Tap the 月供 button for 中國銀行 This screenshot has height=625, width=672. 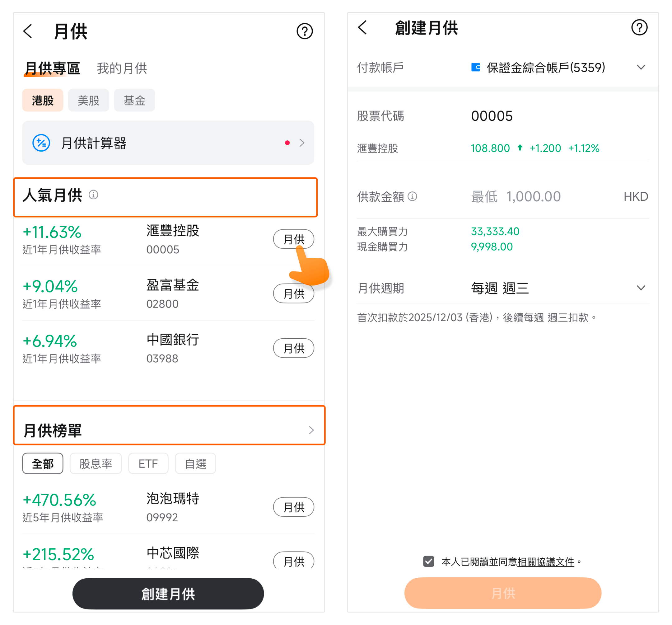(x=293, y=348)
